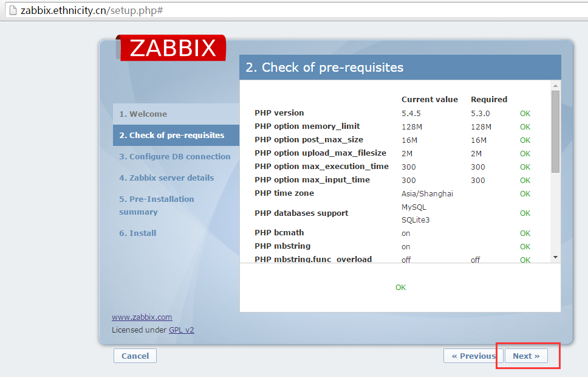Click the browser address bar URL

click(91, 11)
